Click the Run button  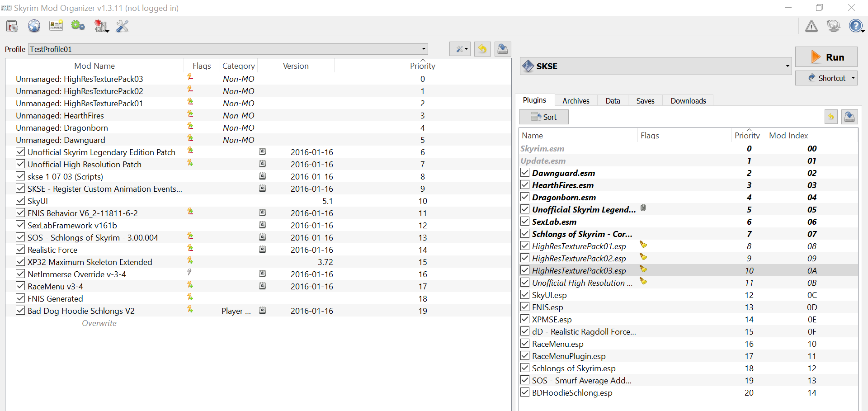(x=826, y=57)
